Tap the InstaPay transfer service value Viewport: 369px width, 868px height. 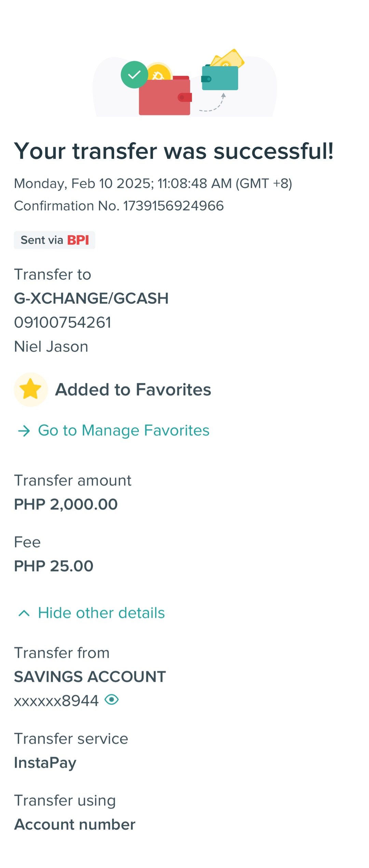coord(45,762)
